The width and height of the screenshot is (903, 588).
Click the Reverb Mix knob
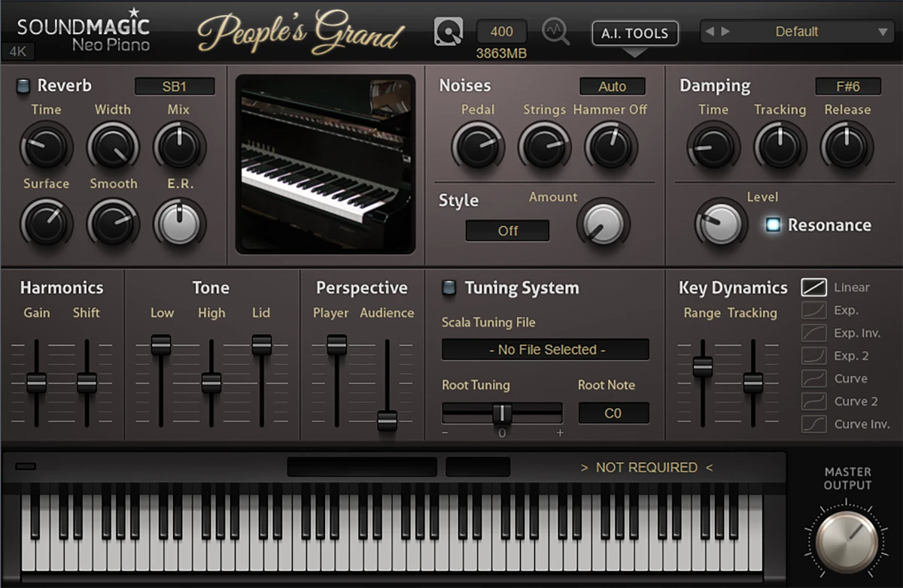[180, 147]
